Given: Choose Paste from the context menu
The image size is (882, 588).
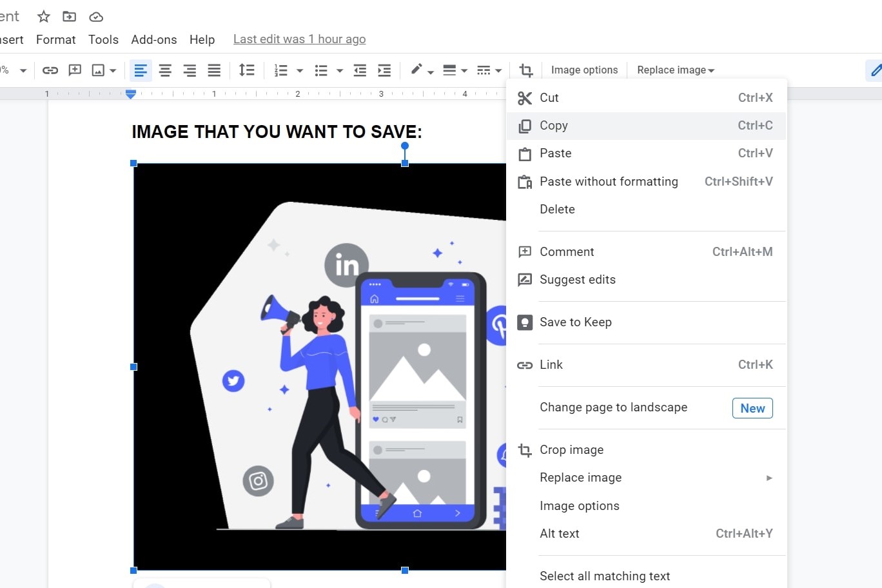Looking at the screenshot, I should pos(646,153).
